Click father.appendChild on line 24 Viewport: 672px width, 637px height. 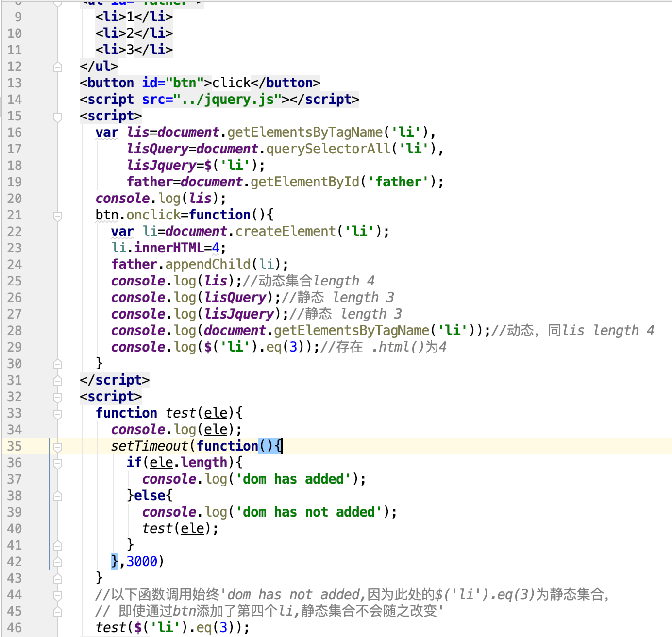(x=181, y=265)
